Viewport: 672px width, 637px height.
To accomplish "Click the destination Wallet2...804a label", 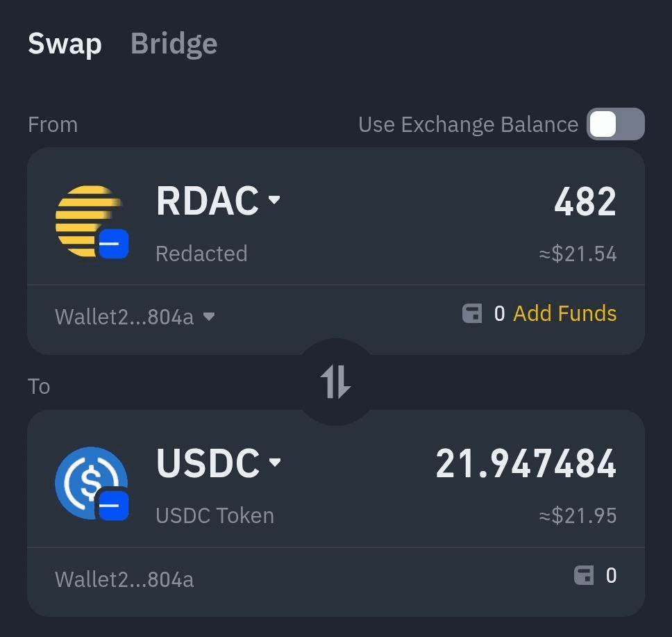I will pos(124,579).
